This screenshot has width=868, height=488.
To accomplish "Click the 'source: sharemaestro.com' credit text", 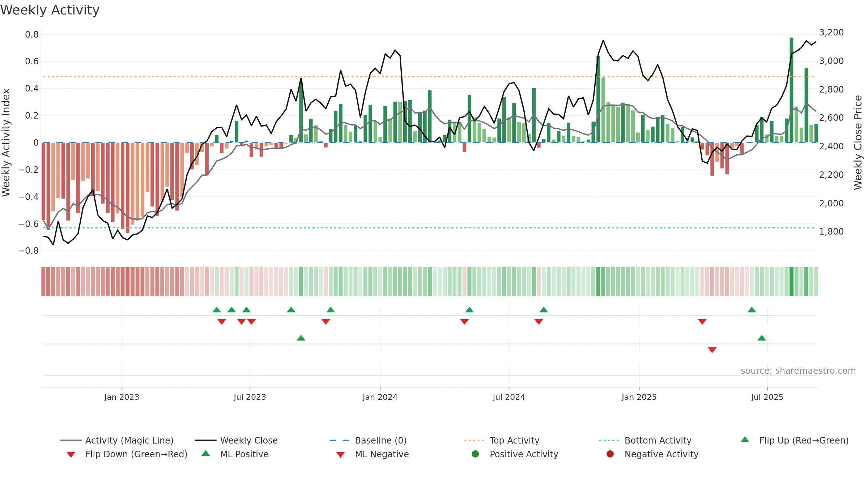I will point(798,371).
